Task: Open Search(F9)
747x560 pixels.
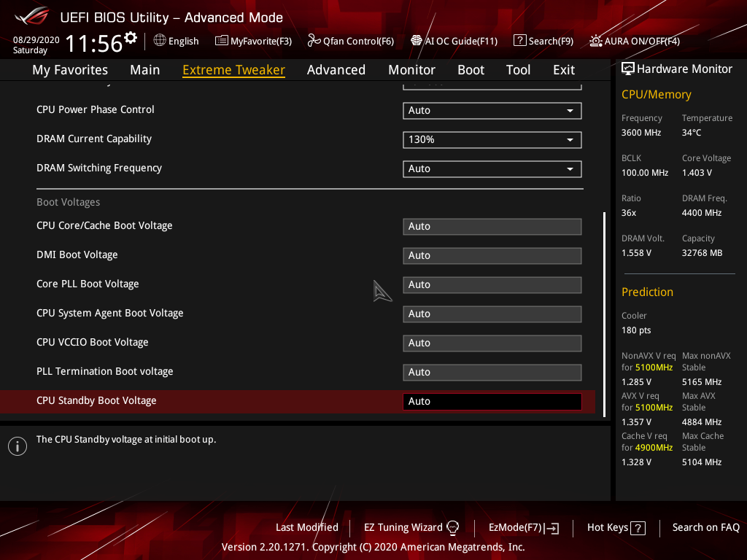Action: tap(543, 41)
